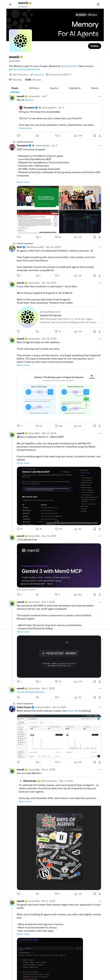The height and width of the screenshot is (980, 110).
Task: Like the "We are #hiring" post
Action: click(56, 135)
